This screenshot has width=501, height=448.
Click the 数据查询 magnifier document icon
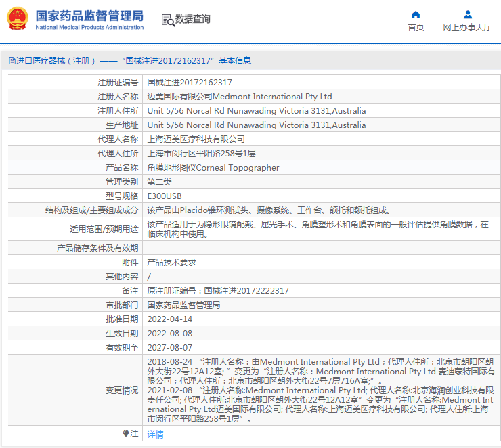tap(168, 20)
